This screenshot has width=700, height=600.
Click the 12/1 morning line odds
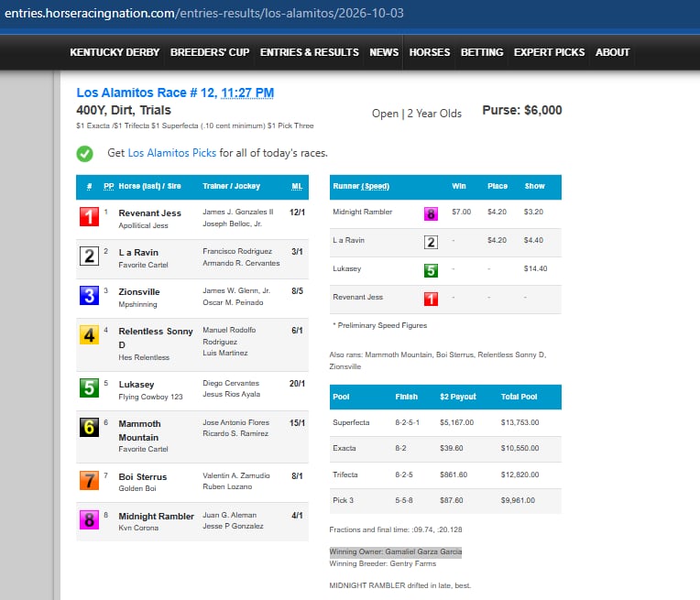297,212
